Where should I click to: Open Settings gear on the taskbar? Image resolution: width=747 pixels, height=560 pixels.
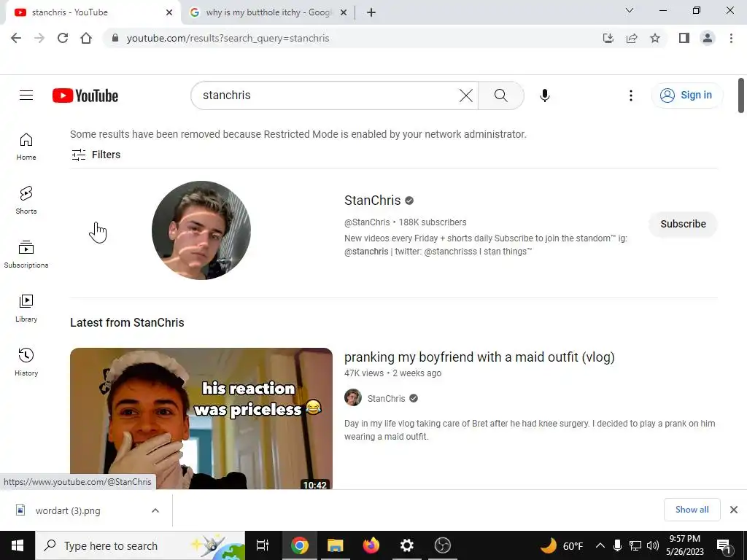click(x=407, y=545)
